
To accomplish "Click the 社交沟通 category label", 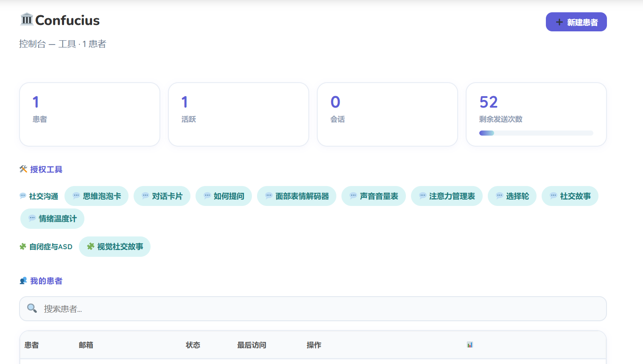I will click(44, 196).
